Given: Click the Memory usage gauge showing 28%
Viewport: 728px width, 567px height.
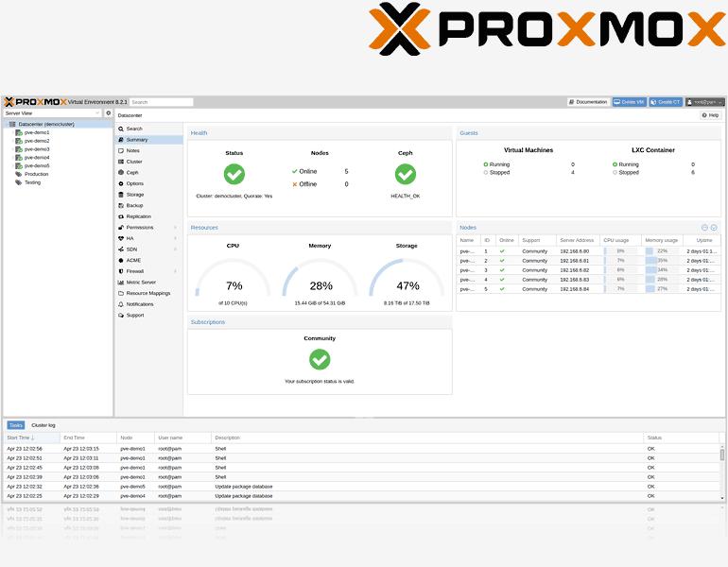Looking at the screenshot, I should pyautogui.click(x=320, y=279).
